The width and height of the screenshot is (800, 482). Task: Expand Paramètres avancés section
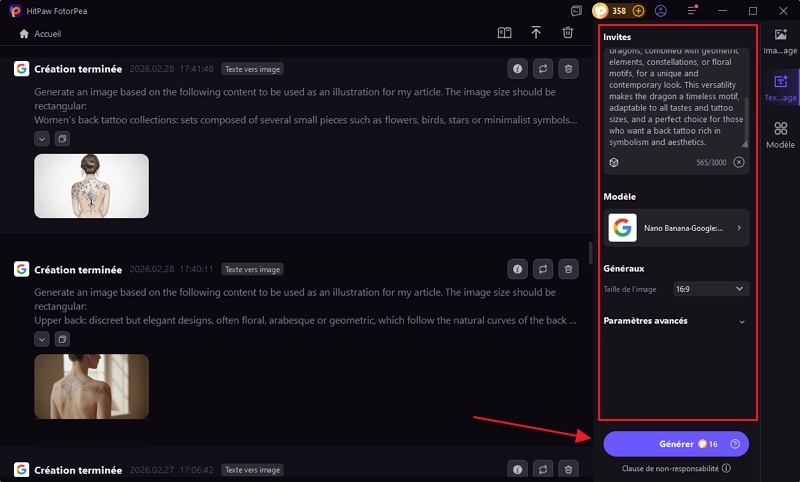pyautogui.click(x=741, y=321)
